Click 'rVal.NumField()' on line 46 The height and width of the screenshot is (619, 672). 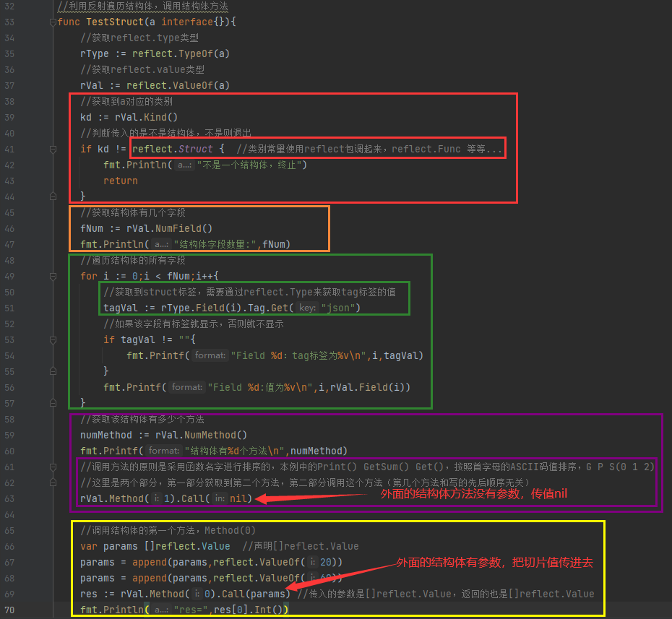pyautogui.click(x=169, y=228)
